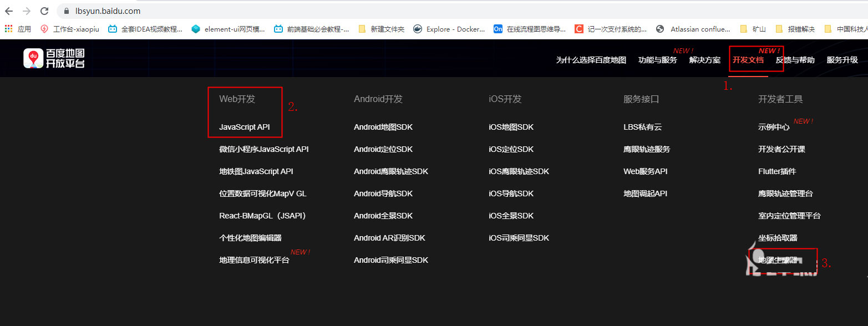Open the LBS私有云 link
This screenshot has height=326, width=868.
(643, 127)
